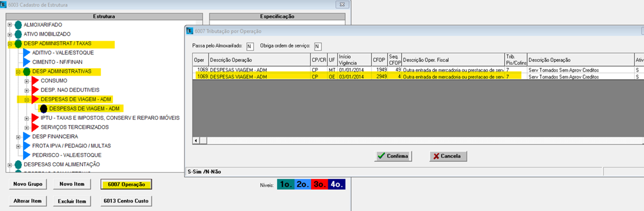Click the blue flag icon beside ADITIVO - VALE/ESTOQUE
Screen dimensions: 644x211
click(27, 53)
